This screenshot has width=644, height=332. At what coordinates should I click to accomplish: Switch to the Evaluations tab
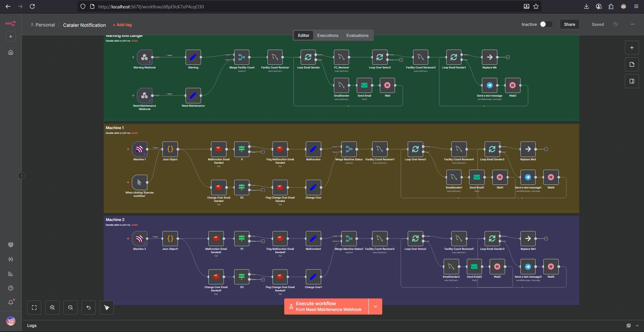tap(357, 36)
